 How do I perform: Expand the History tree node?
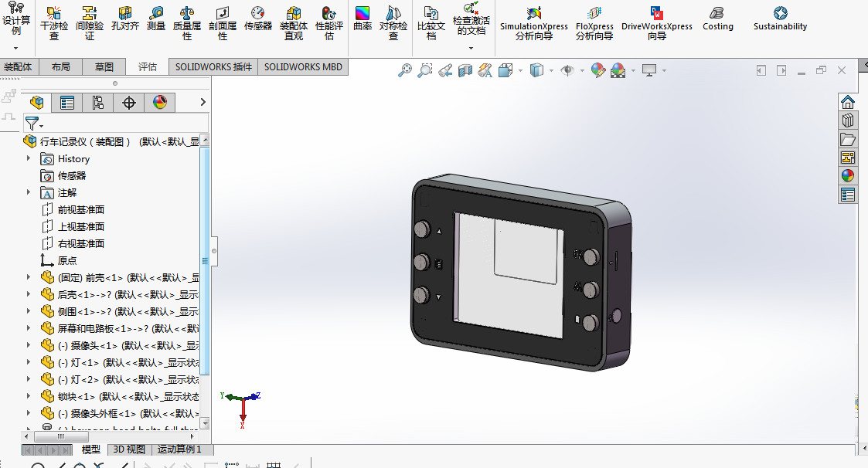tap(29, 158)
